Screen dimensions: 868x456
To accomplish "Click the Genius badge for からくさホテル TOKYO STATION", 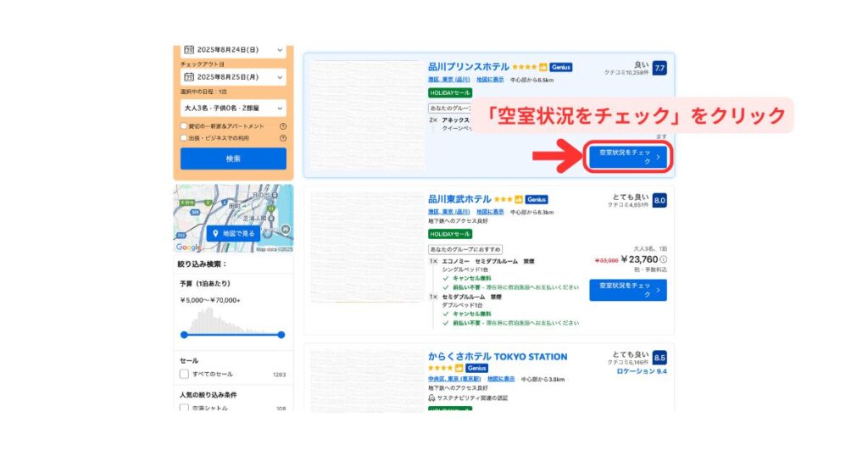I will point(476,368).
